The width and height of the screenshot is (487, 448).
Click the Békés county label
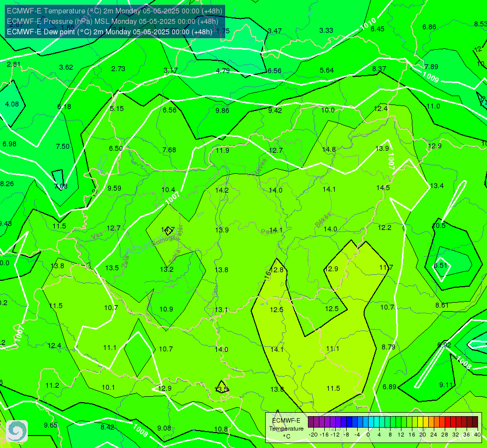(323, 220)
